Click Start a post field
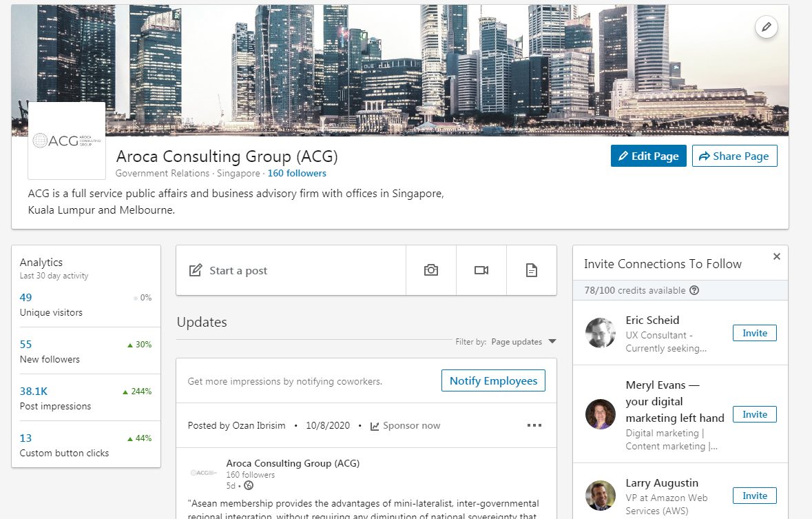This screenshot has height=519, width=812. tap(238, 270)
